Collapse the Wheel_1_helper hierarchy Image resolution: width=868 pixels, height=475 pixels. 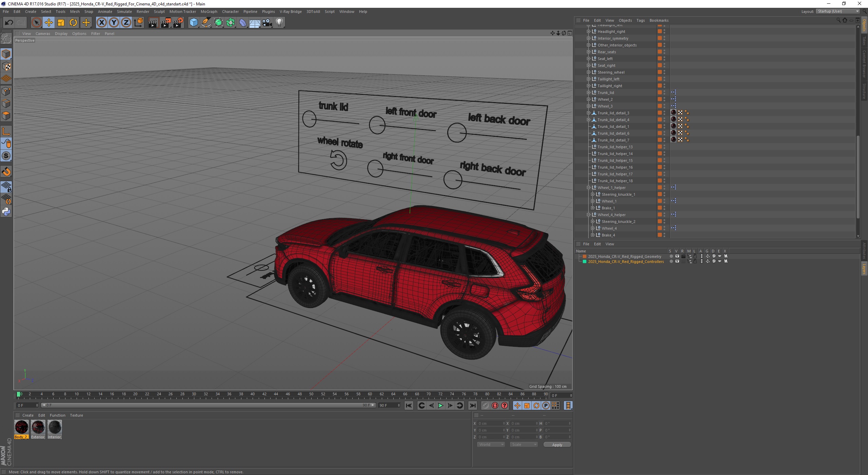coord(589,188)
